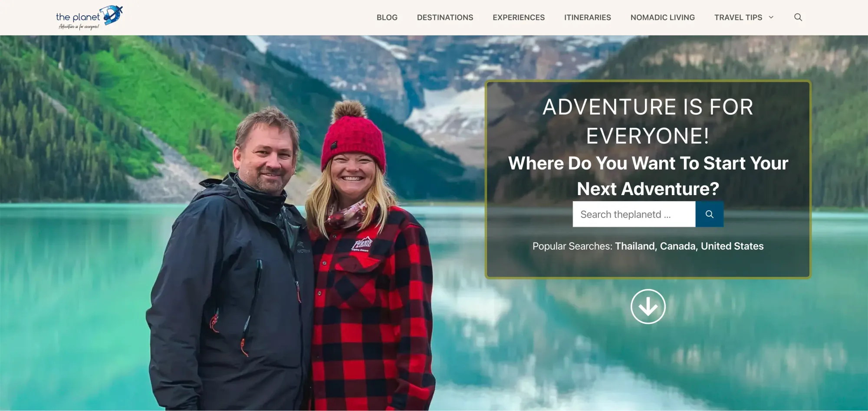Click the Popular Searches label
This screenshot has width=868, height=411.
click(572, 246)
